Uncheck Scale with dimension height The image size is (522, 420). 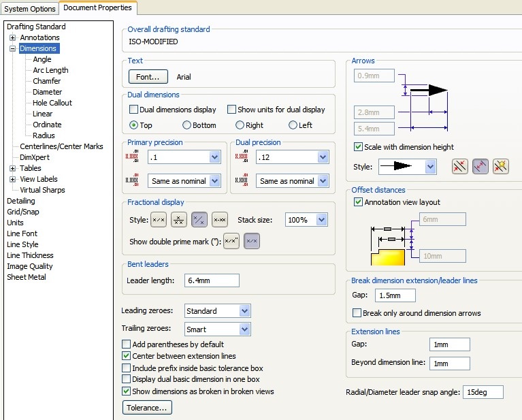[x=358, y=146]
